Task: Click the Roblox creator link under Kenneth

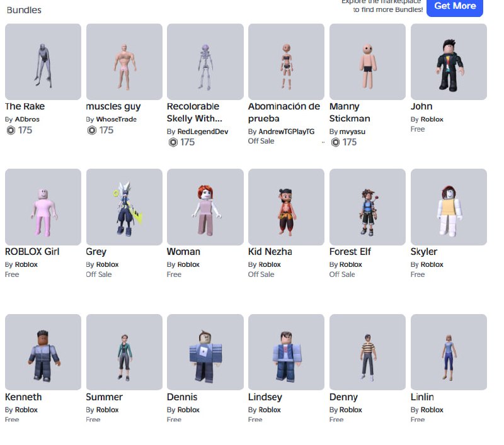Action: [26, 410]
